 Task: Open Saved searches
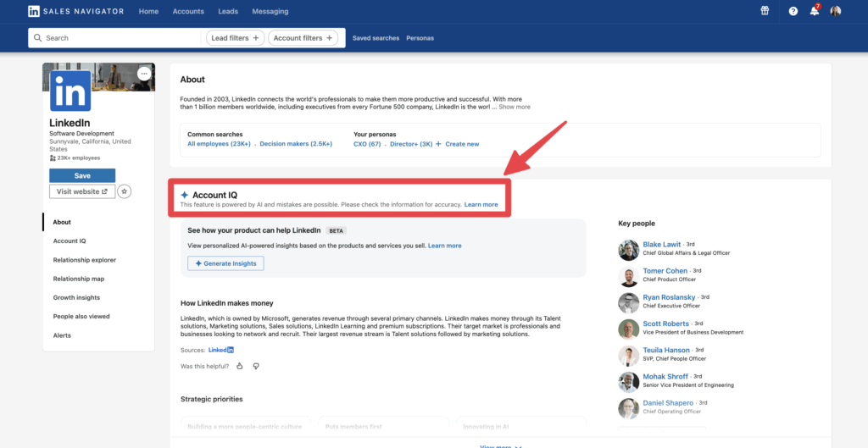376,38
